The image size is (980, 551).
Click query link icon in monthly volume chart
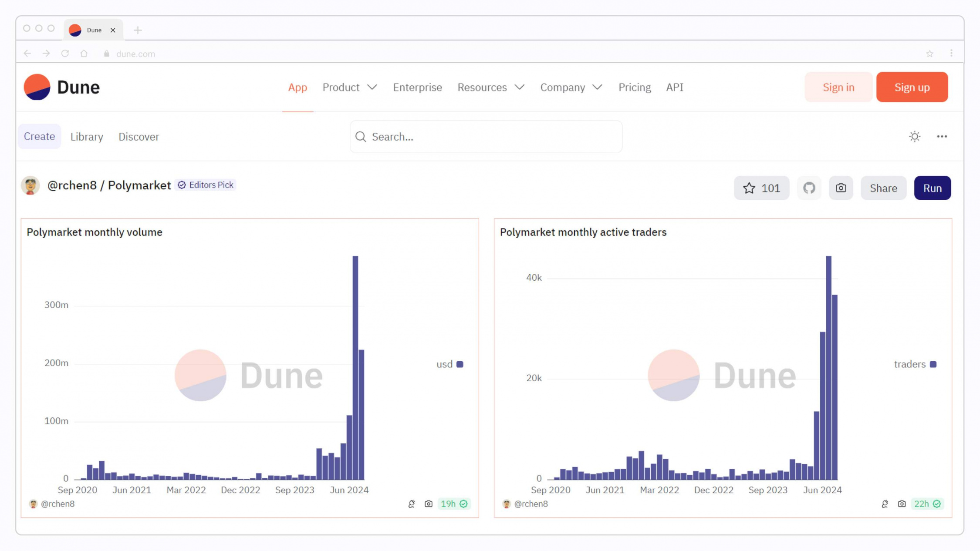pos(412,504)
